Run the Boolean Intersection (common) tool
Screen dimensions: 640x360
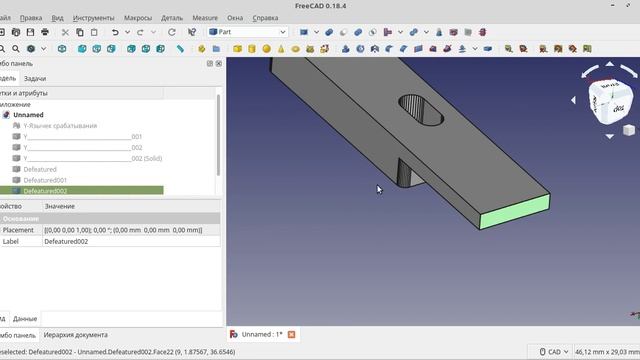tap(372, 32)
